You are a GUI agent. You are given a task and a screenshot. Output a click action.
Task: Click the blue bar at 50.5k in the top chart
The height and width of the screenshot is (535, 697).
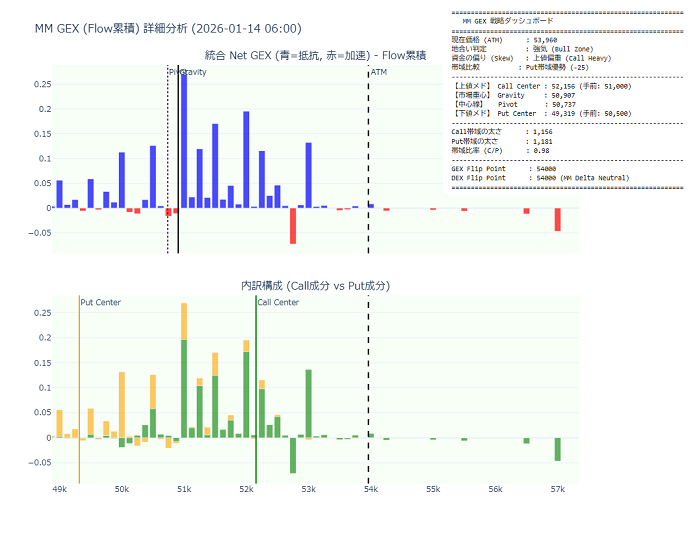pyautogui.click(x=153, y=177)
